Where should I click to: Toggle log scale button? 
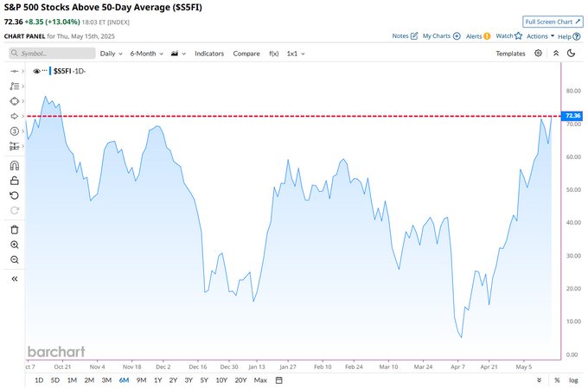573,380
